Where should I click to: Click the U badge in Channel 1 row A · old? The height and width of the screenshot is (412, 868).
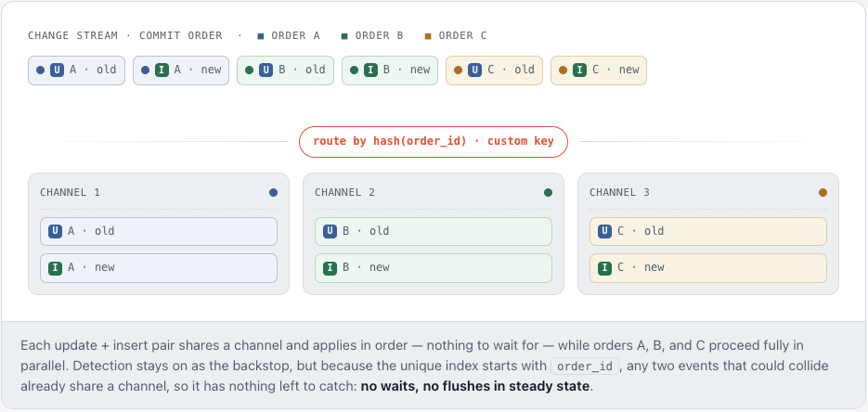[x=55, y=231]
